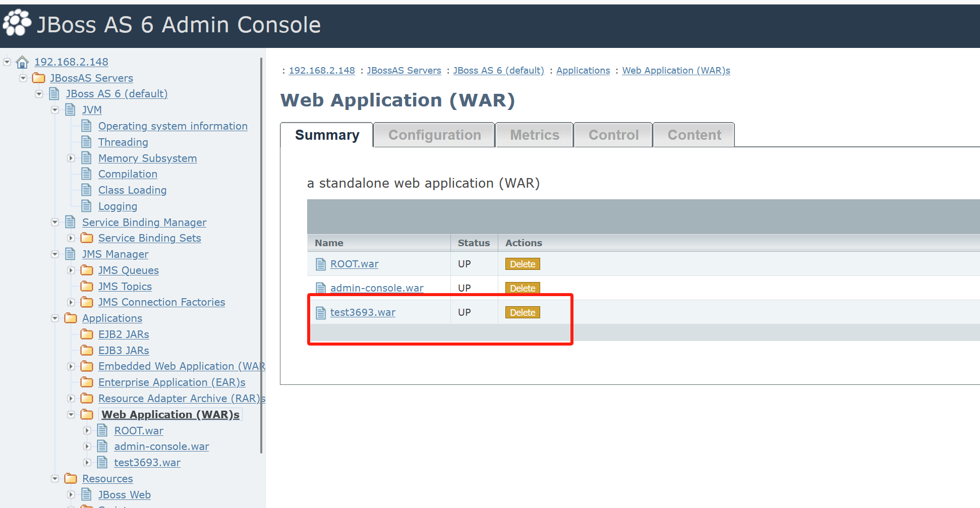Click the EJB2 JARs folder icon
Image resolution: width=980 pixels, height=508 pixels.
[87, 334]
